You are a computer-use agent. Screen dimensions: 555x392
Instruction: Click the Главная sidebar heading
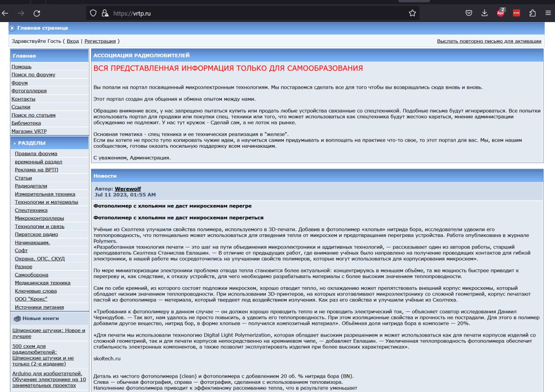click(24, 56)
